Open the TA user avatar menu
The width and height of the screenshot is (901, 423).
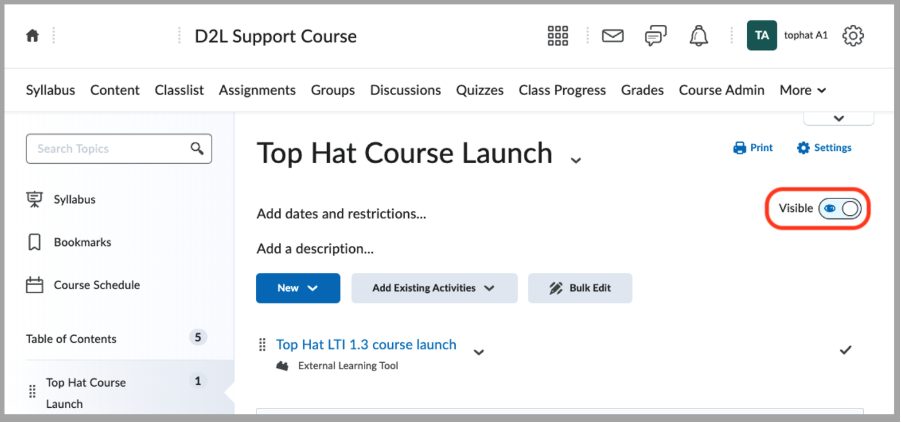click(762, 36)
